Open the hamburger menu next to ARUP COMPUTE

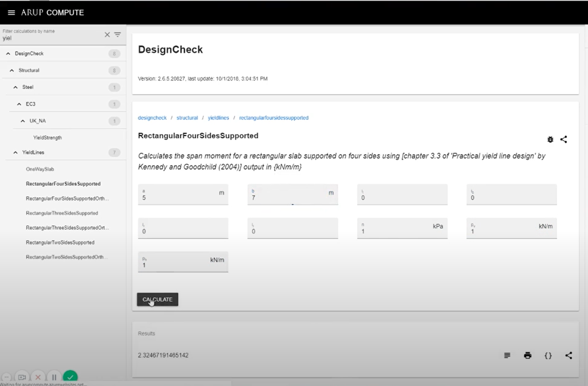point(11,13)
